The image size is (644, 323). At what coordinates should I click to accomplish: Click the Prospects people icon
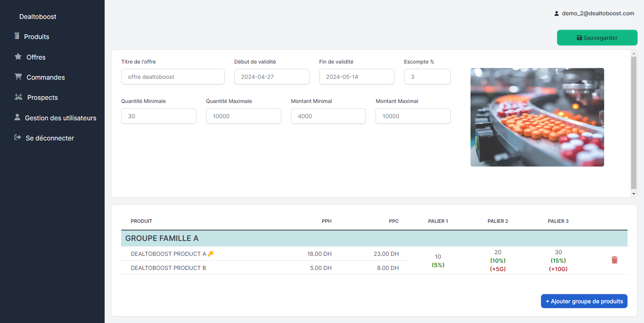(19, 97)
